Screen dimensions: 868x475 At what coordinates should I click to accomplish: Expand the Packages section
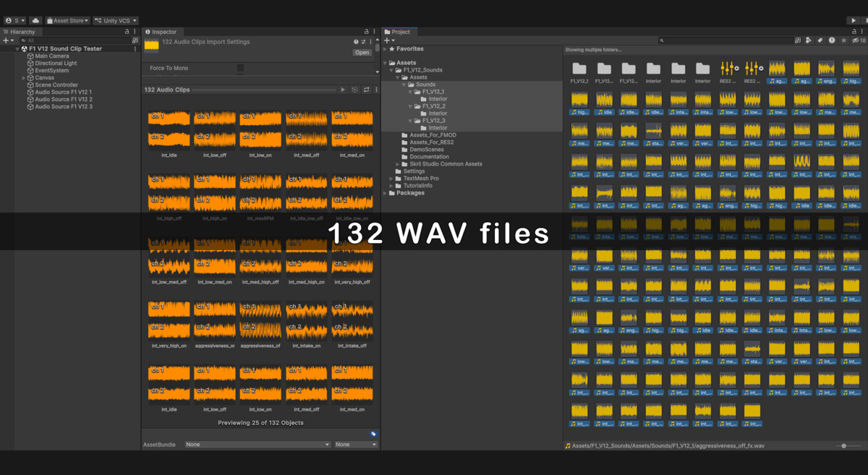[386, 193]
